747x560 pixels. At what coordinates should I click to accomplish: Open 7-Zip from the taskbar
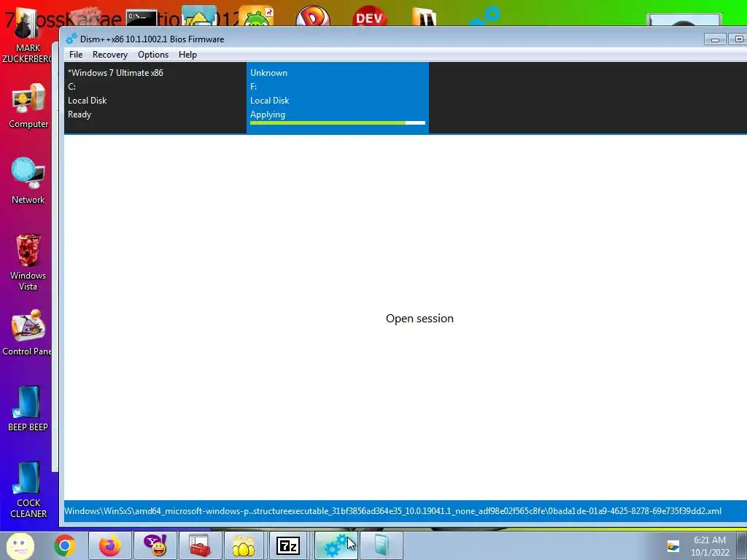click(x=288, y=545)
